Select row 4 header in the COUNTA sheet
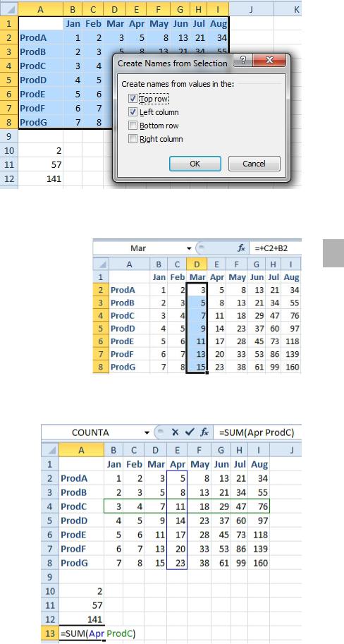The height and width of the screenshot is (644, 344). [49, 506]
